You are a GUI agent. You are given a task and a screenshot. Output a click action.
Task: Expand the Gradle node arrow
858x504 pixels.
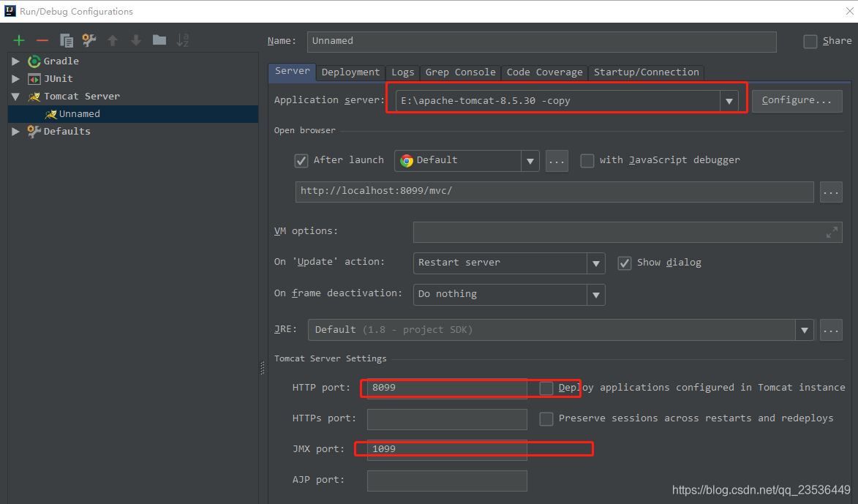(x=16, y=61)
